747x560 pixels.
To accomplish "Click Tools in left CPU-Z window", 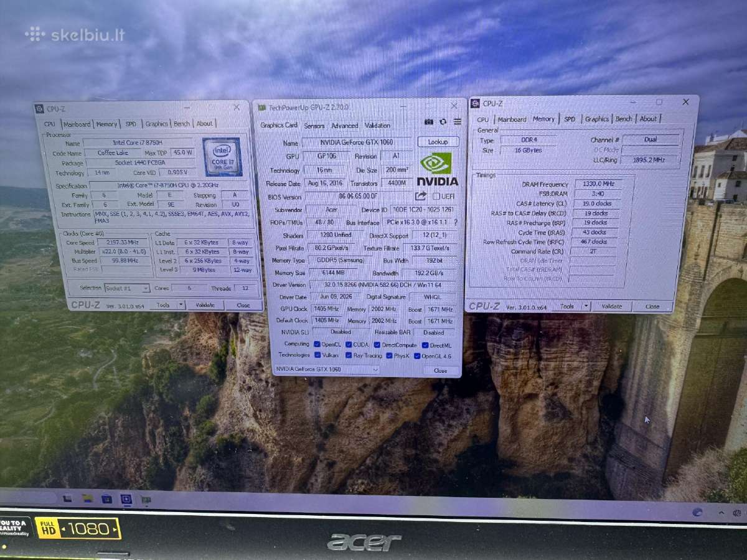I will coord(164,305).
